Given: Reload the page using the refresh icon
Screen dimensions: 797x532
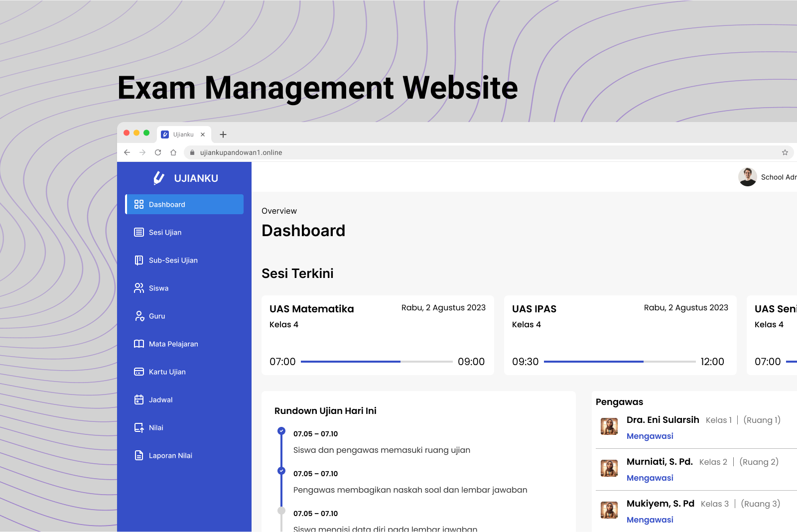Looking at the screenshot, I should coord(157,152).
